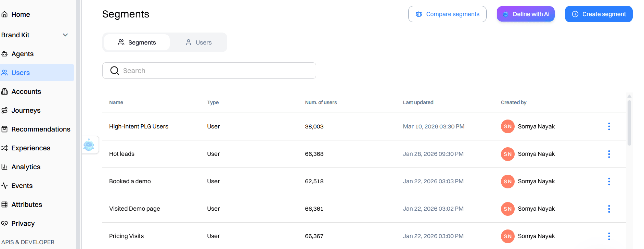Open the floating AI assistant bot icon

click(x=89, y=145)
